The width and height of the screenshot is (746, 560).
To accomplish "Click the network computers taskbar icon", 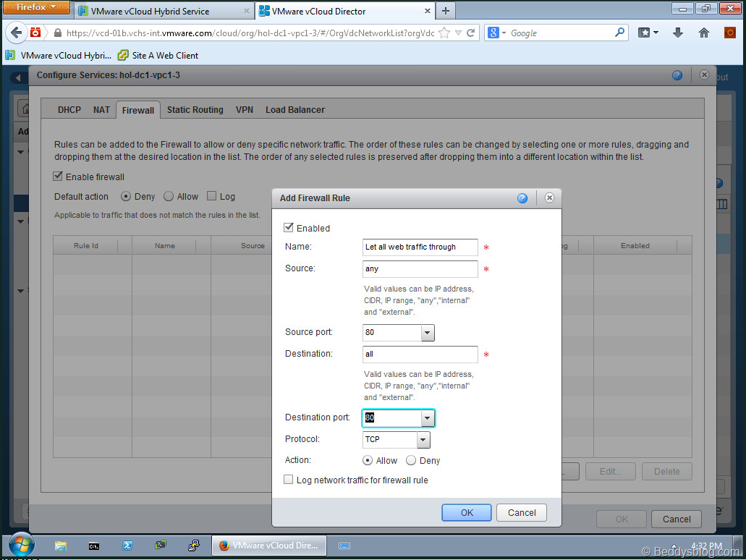I will [x=161, y=546].
